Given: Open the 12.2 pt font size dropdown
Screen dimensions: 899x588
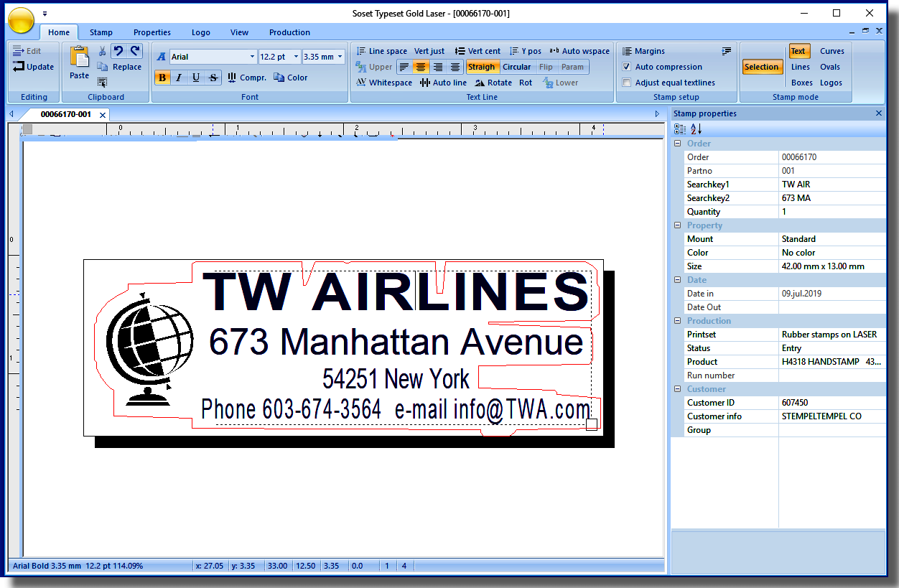Looking at the screenshot, I should pyautogui.click(x=296, y=57).
